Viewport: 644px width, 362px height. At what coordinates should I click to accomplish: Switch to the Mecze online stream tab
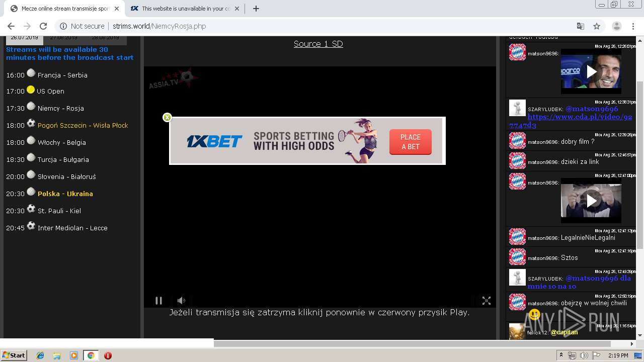[65, 9]
